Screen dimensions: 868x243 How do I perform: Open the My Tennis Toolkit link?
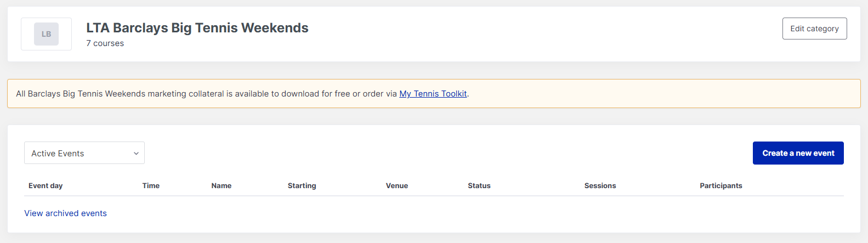[433, 94]
